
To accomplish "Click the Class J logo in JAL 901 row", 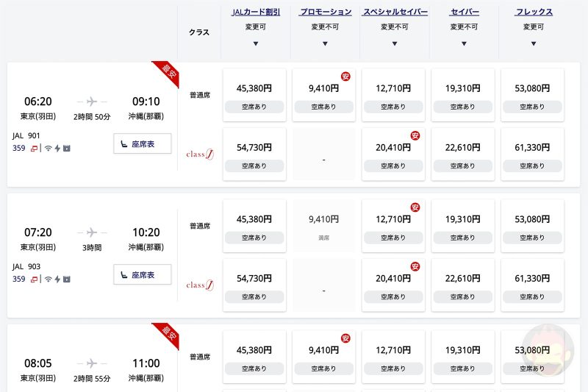I will [200, 154].
